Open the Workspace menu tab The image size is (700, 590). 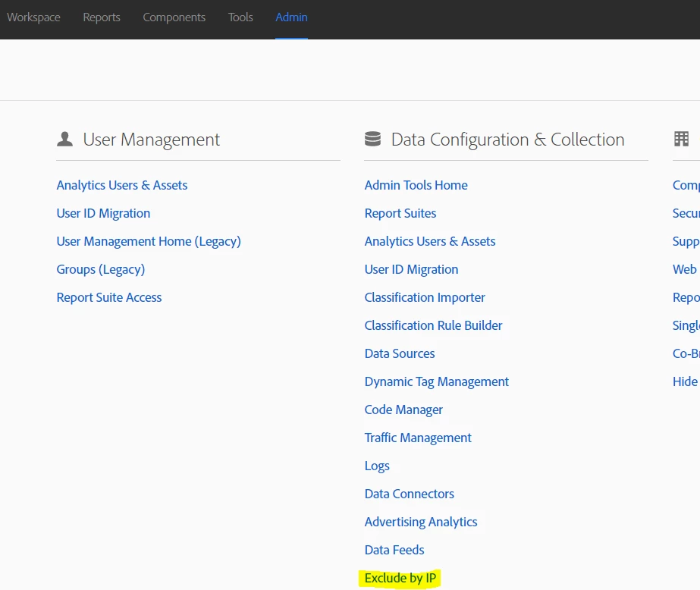click(x=33, y=17)
